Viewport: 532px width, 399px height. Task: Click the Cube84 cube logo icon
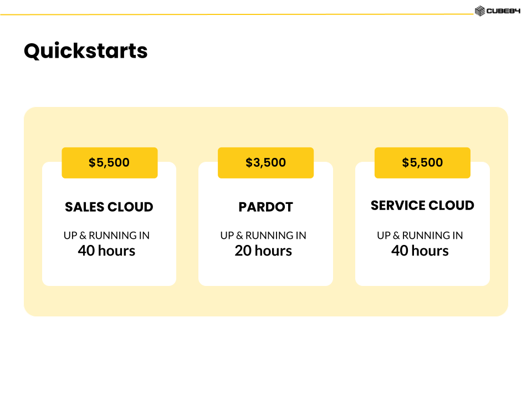[x=480, y=11]
